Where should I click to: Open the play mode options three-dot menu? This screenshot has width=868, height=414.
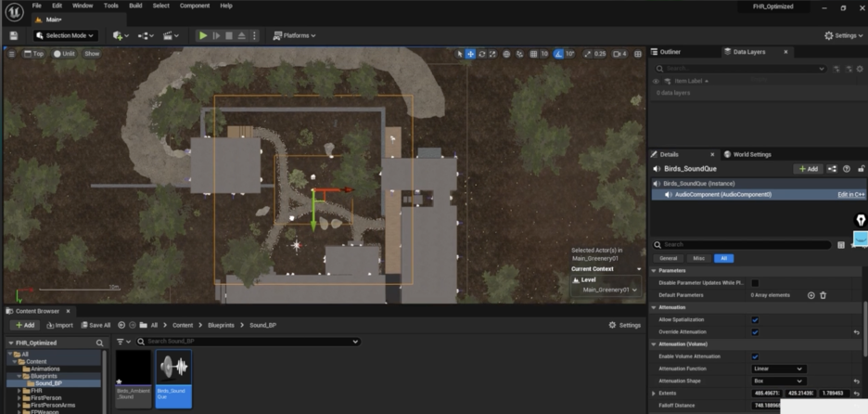tap(254, 35)
